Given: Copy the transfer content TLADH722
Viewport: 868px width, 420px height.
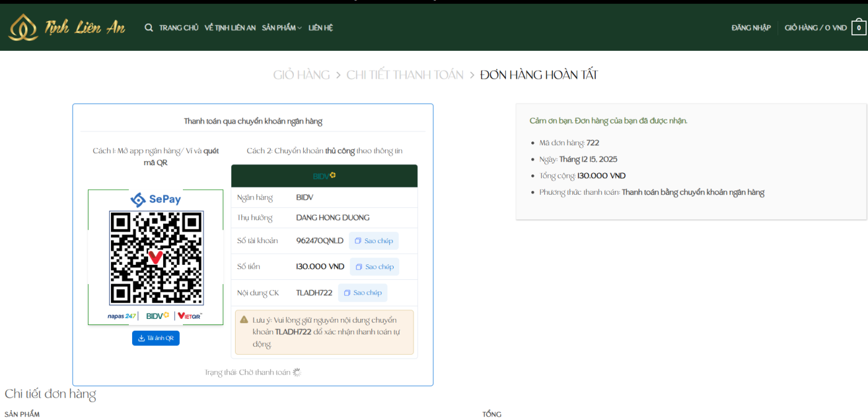Looking at the screenshot, I should [x=363, y=293].
